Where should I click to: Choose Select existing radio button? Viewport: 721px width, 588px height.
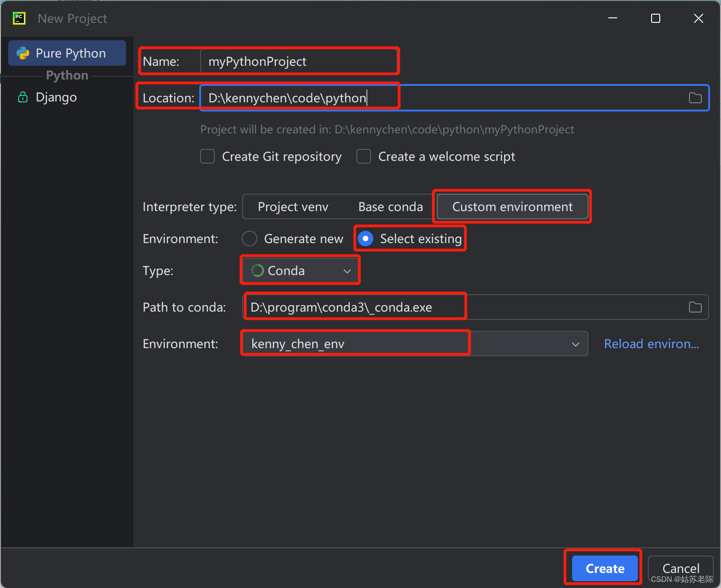tap(366, 238)
